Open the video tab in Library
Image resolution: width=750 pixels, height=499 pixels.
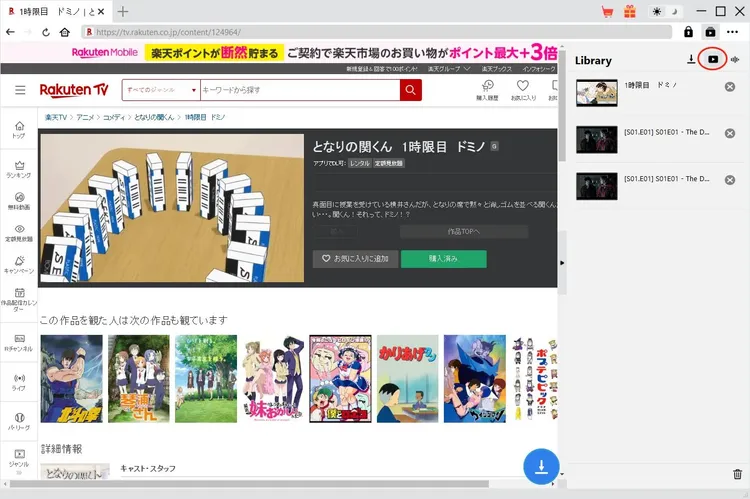pyautogui.click(x=712, y=60)
